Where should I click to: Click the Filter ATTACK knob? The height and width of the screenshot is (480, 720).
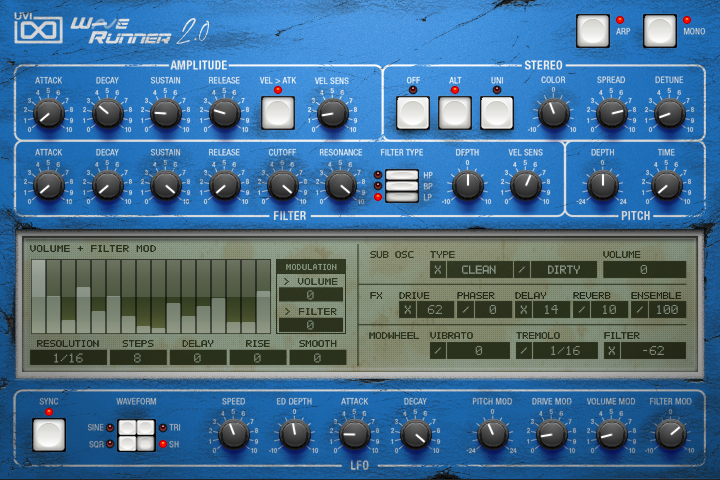[x=49, y=186]
